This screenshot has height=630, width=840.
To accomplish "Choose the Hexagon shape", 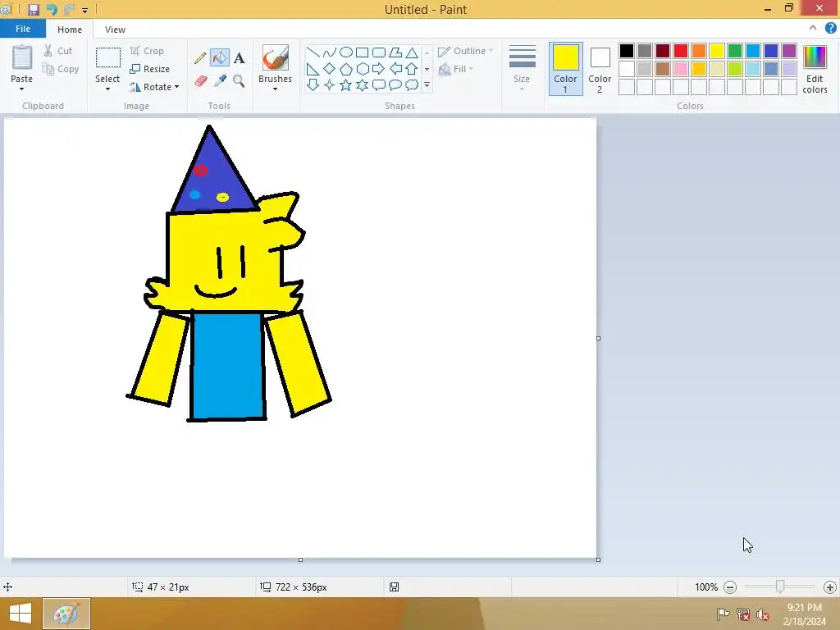I will click(x=362, y=69).
